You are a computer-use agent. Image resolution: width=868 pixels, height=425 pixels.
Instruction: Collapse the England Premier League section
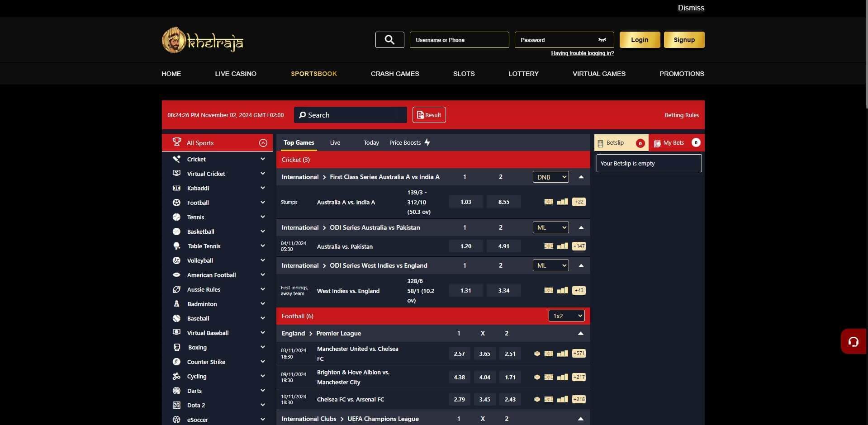(x=580, y=333)
